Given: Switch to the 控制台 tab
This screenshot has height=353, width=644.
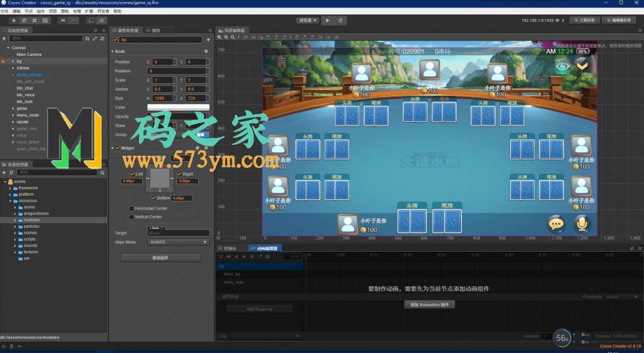Looking at the screenshot, I should (228, 248).
